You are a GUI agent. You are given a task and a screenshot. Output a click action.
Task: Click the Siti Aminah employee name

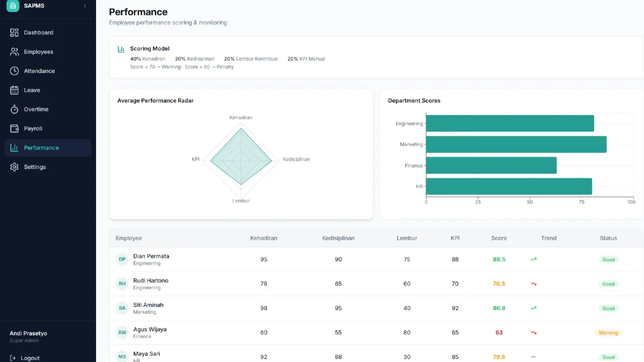point(149,305)
